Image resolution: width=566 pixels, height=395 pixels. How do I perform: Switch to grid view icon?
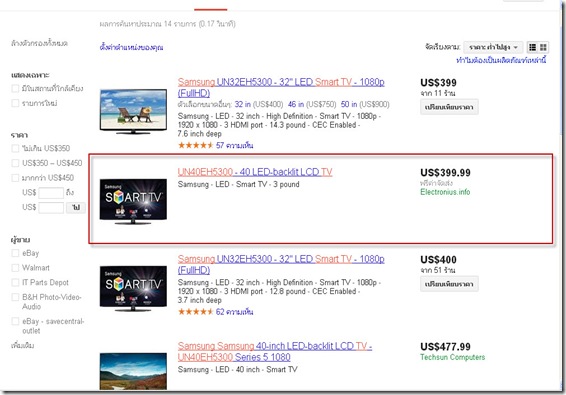click(543, 47)
